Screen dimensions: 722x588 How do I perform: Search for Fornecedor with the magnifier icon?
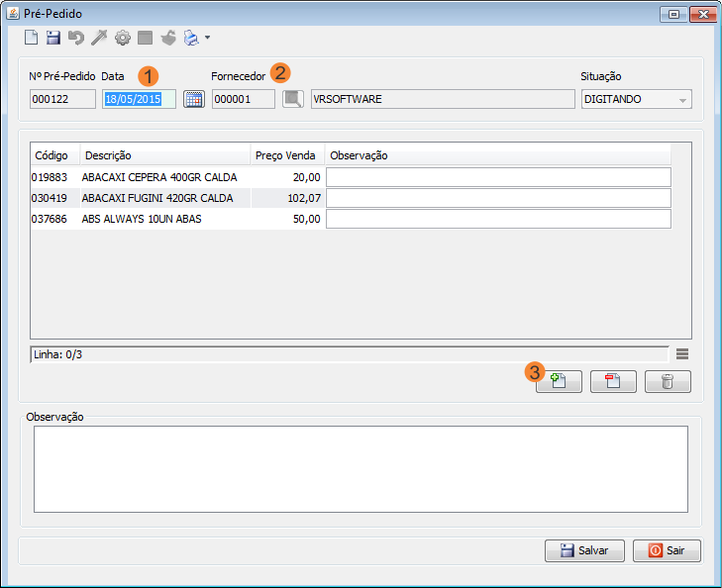coord(293,99)
